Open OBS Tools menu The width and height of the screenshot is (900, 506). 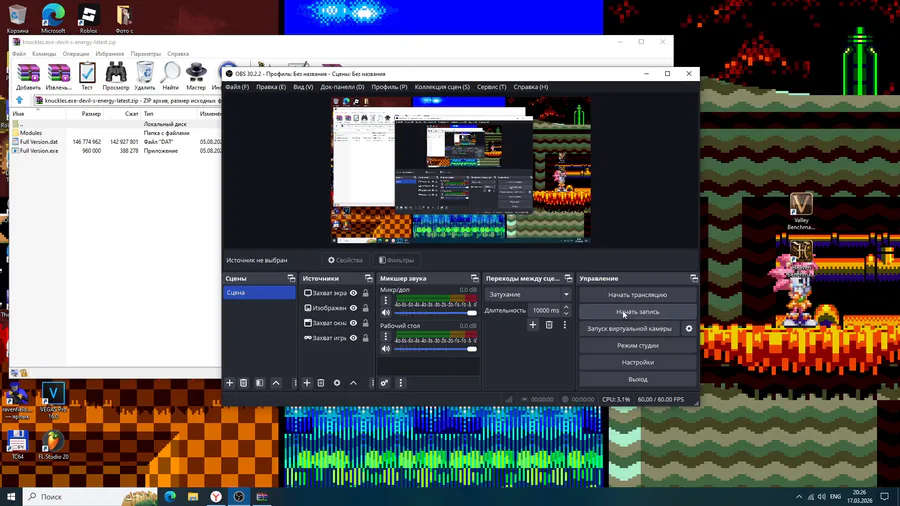[x=491, y=87]
